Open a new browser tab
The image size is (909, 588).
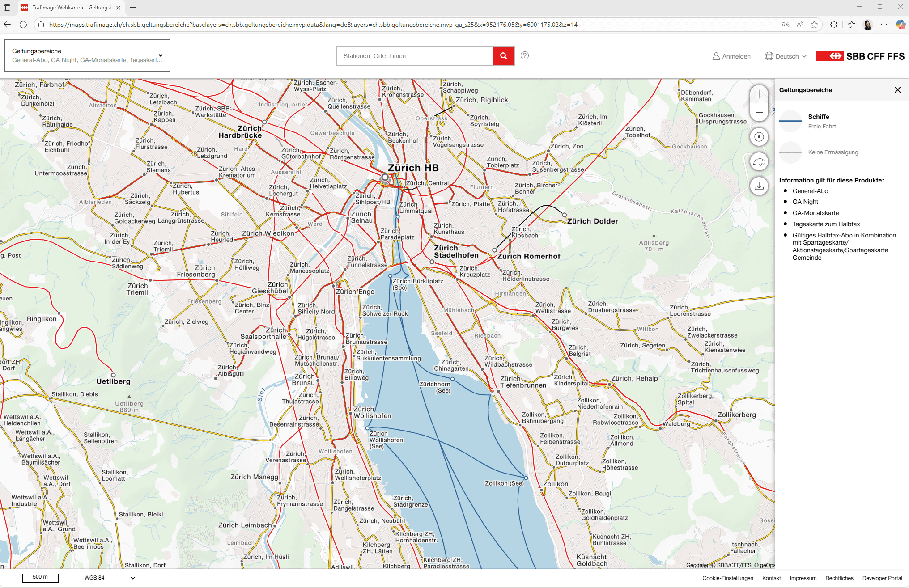pyautogui.click(x=133, y=8)
